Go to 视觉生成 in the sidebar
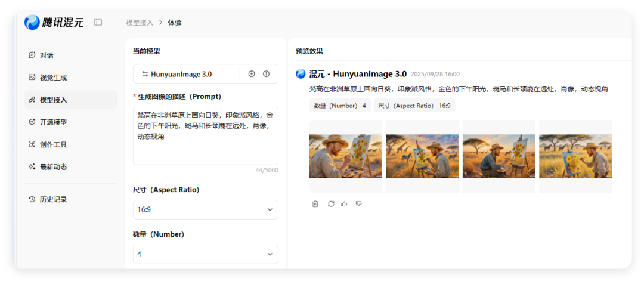 (x=53, y=78)
